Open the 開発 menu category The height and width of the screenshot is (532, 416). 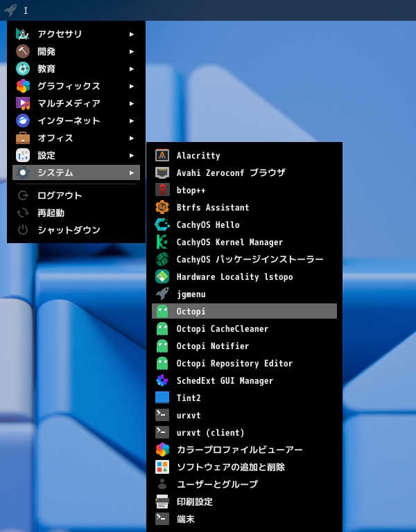tap(76, 51)
